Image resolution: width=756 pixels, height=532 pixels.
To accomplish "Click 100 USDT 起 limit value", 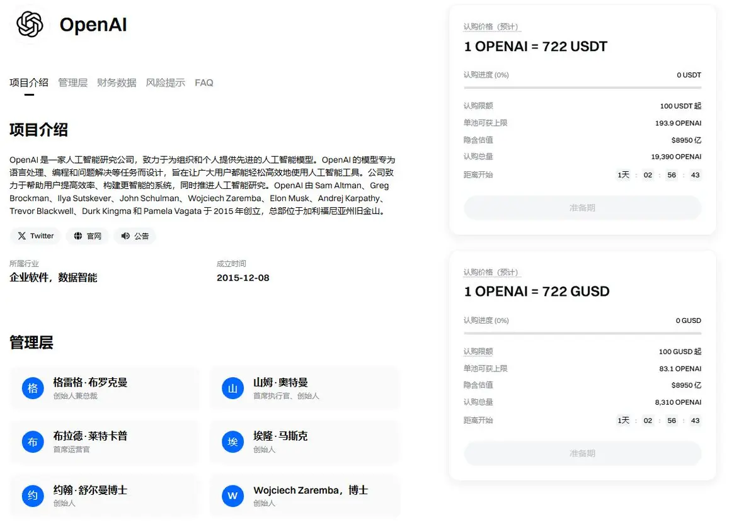I will (680, 106).
